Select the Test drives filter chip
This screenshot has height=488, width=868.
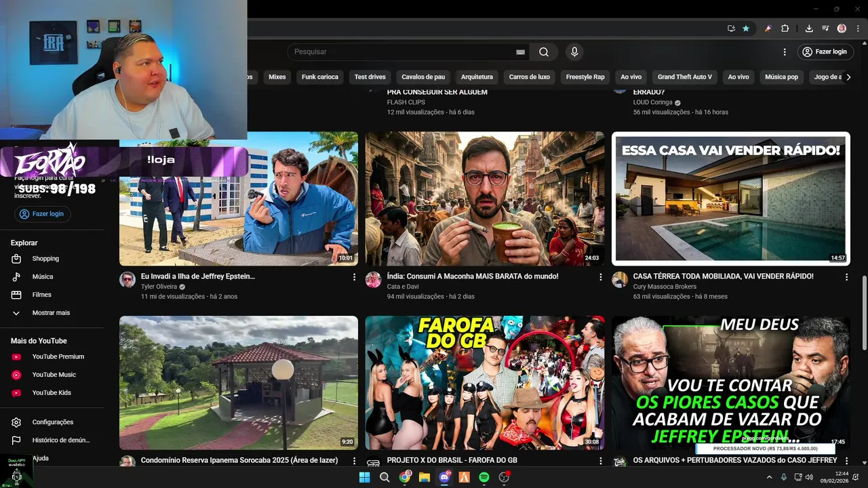[370, 77]
